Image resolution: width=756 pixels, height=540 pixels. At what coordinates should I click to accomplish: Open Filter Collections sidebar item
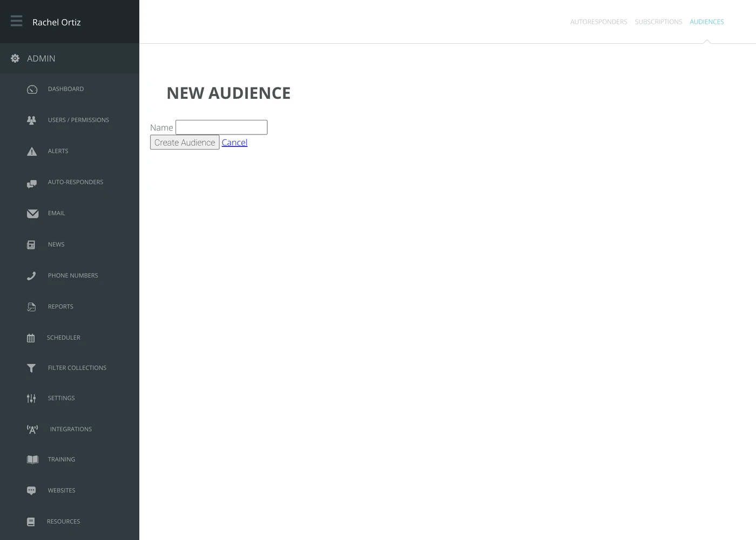click(77, 368)
